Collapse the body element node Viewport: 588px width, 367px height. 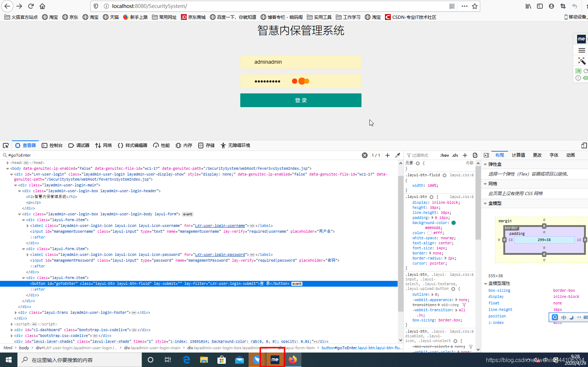[8, 169]
